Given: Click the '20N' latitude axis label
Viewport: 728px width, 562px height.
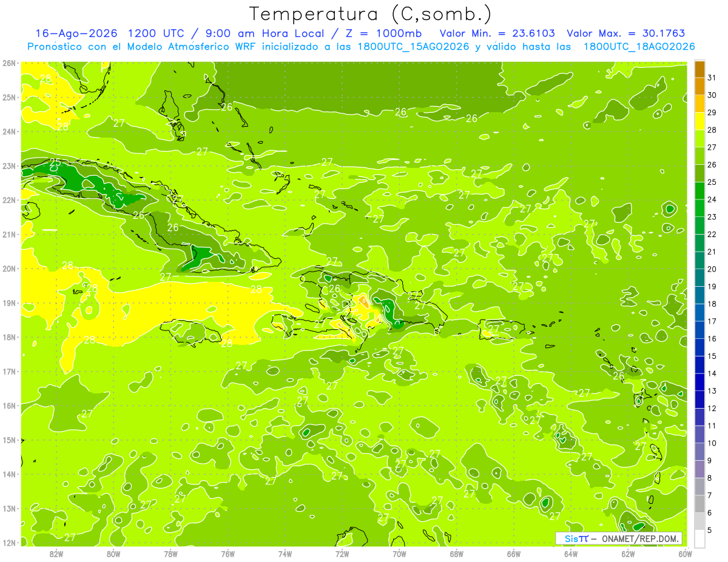Looking at the screenshot, I should click(9, 269).
